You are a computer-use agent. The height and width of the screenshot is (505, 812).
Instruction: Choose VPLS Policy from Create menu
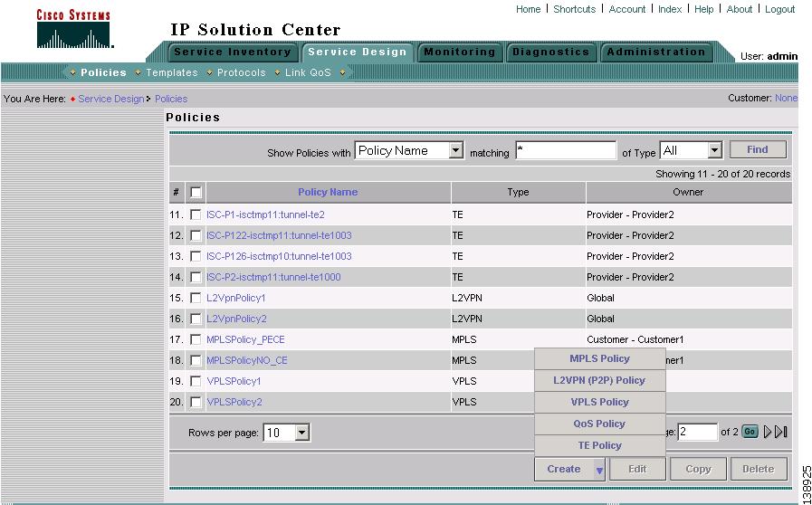[599, 402]
